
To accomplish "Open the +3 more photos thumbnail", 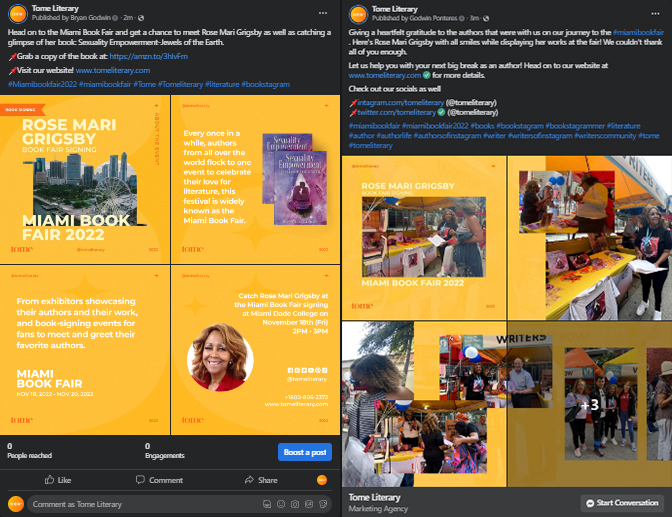I will tap(590, 404).
